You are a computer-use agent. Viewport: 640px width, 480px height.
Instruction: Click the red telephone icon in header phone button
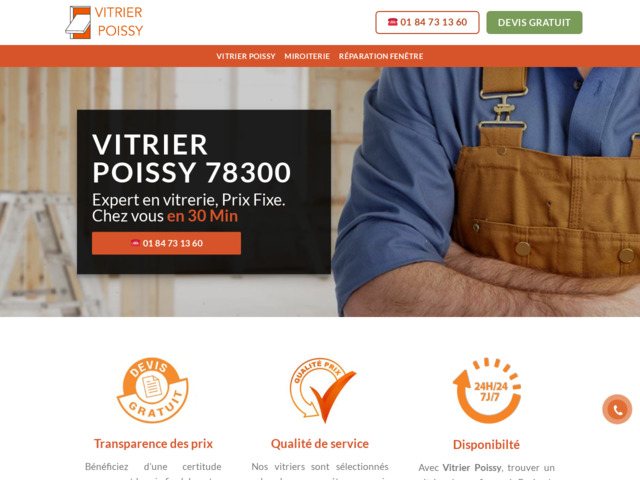point(393,22)
